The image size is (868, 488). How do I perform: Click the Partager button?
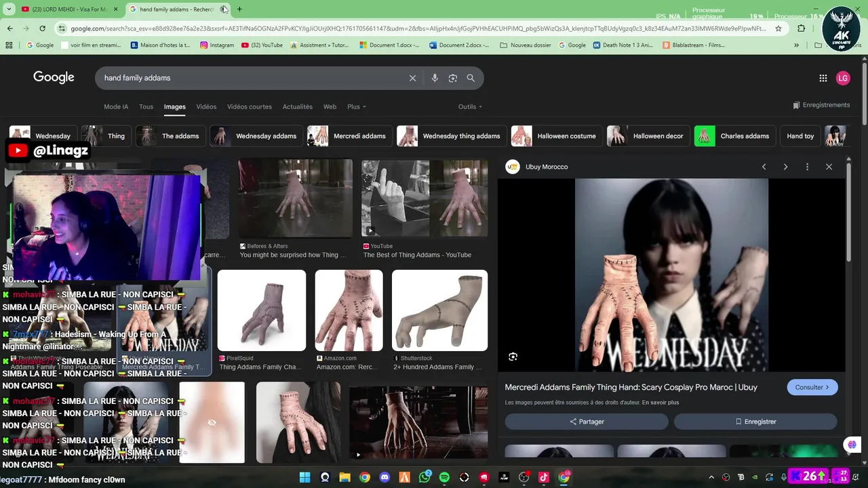587,422
